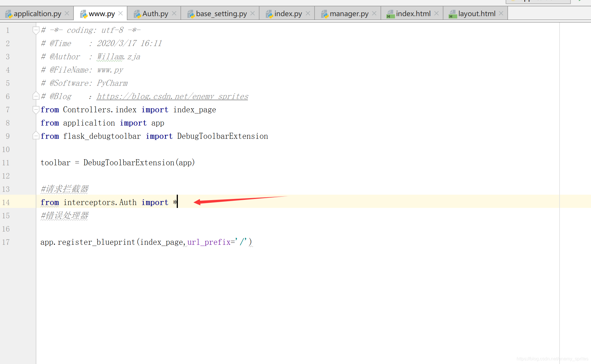Click the index.html file icon
Viewport: 591px width, 364px height.
click(390, 14)
